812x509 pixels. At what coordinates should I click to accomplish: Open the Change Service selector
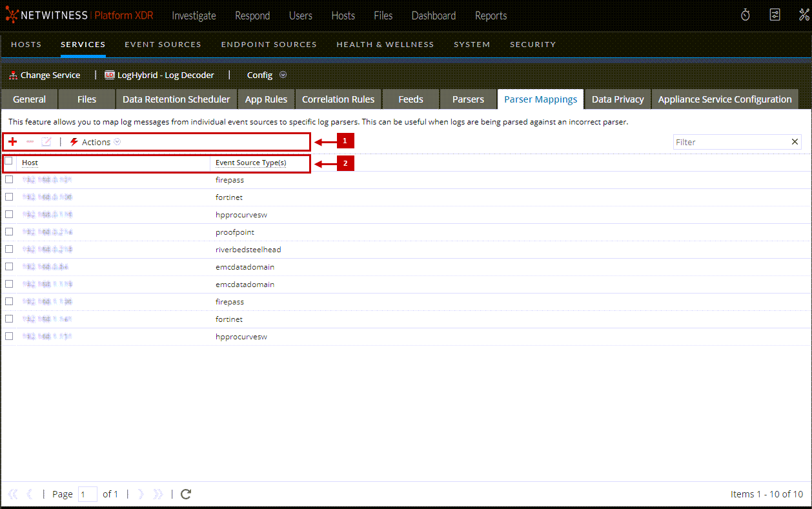point(45,75)
